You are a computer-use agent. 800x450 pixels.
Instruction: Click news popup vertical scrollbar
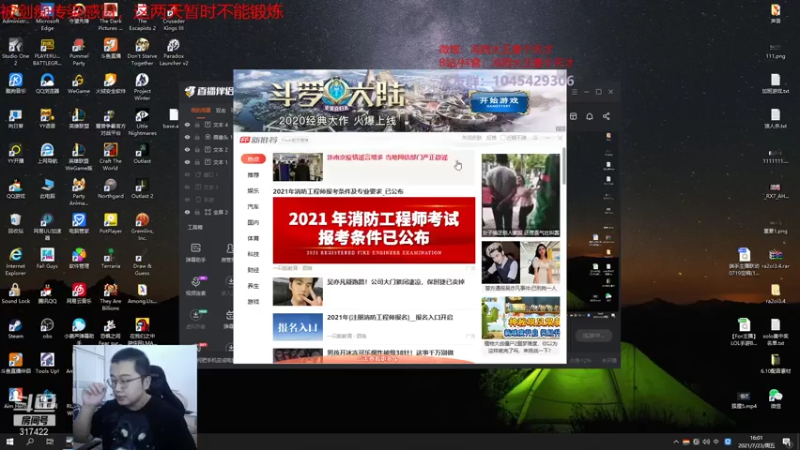(x=563, y=167)
